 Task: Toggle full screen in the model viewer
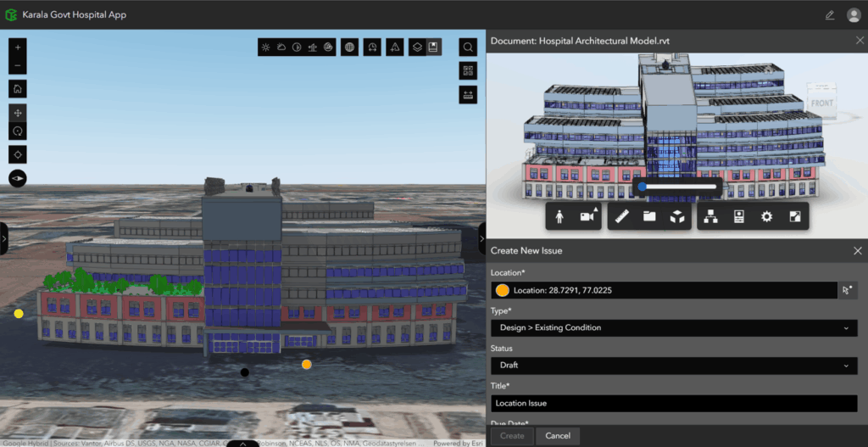coord(794,217)
